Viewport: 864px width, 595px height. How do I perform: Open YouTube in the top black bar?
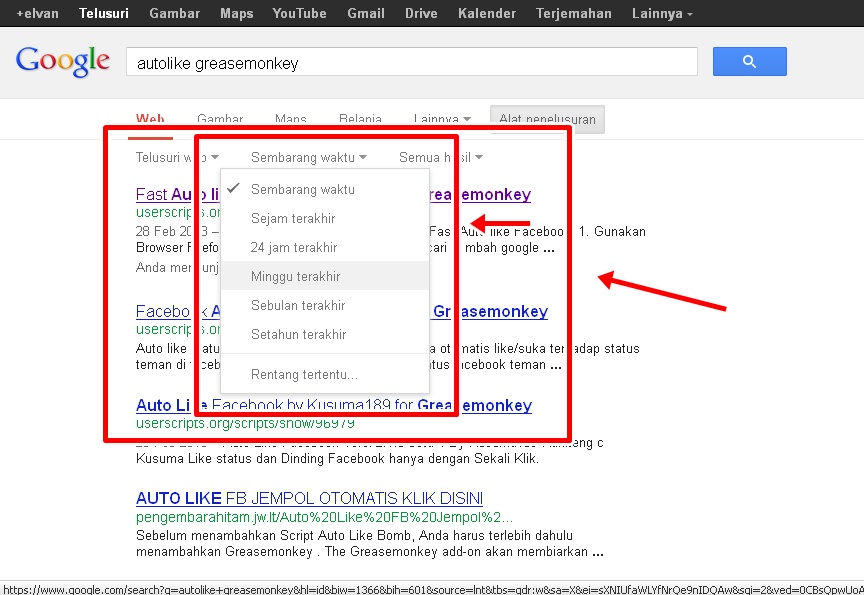click(x=299, y=13)
